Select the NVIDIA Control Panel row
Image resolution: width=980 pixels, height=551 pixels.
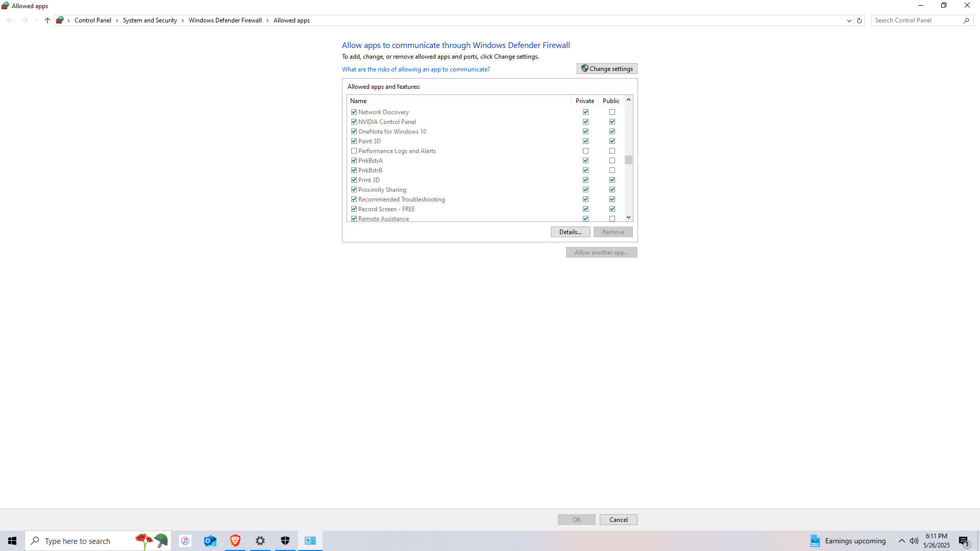486,122
